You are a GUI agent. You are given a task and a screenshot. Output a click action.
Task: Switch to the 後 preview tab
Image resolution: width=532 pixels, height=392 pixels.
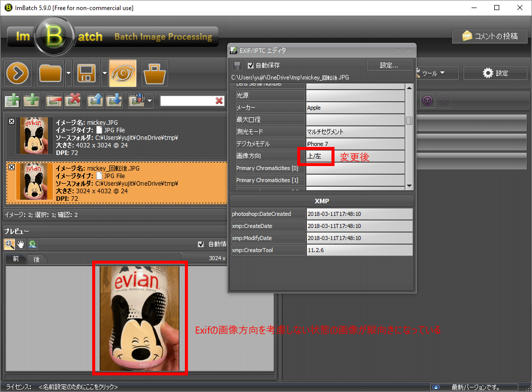click(37, 259)
